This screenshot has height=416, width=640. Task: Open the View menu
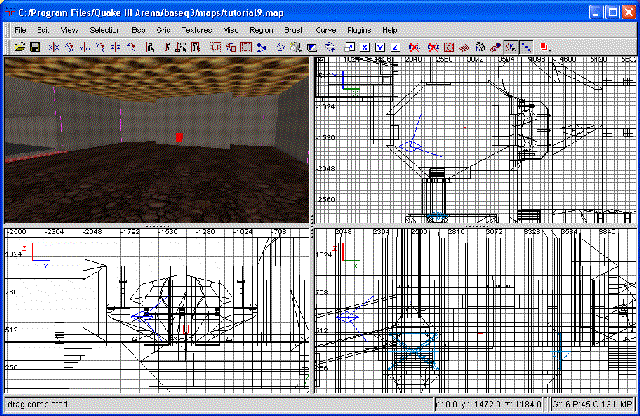coord(69,30)
